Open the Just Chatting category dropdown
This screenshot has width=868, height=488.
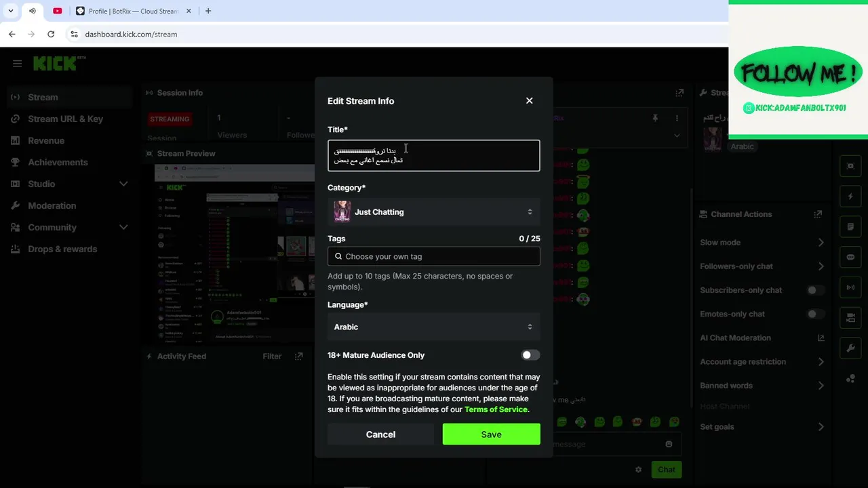(x=434, y=212)
